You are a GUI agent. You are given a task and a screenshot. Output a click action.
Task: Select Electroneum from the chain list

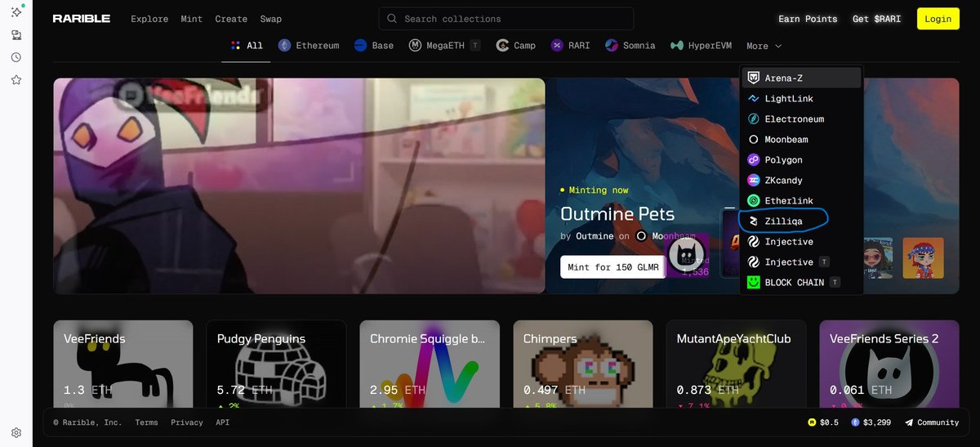coord(801,118)
